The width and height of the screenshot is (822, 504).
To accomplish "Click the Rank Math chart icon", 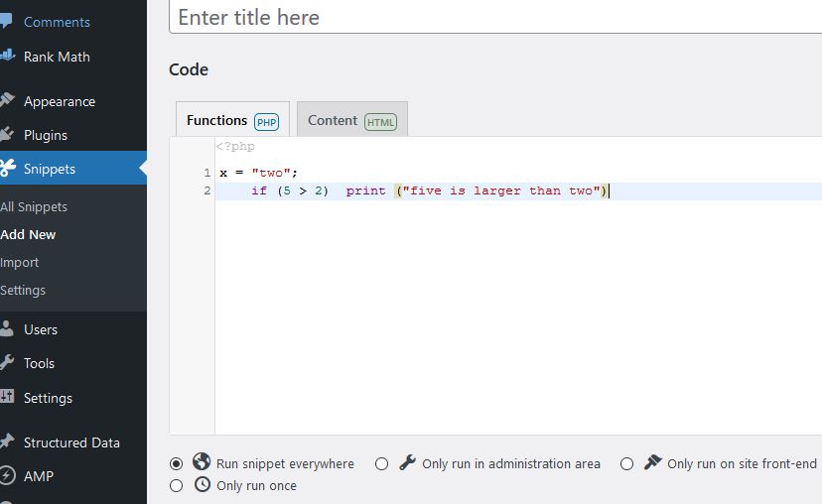I will (7, 55).
